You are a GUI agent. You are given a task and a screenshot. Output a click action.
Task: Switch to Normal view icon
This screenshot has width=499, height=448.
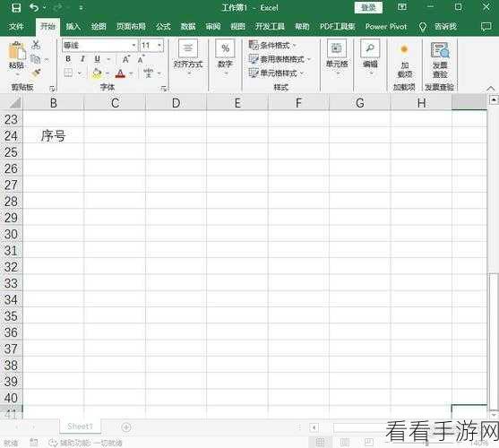point(320,442)
